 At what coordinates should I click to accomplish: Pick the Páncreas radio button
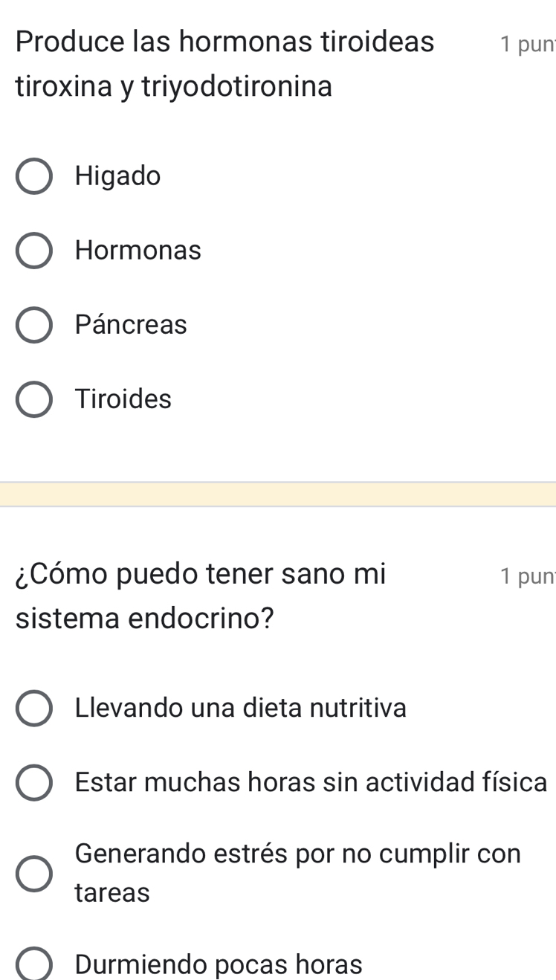(34, 325)
